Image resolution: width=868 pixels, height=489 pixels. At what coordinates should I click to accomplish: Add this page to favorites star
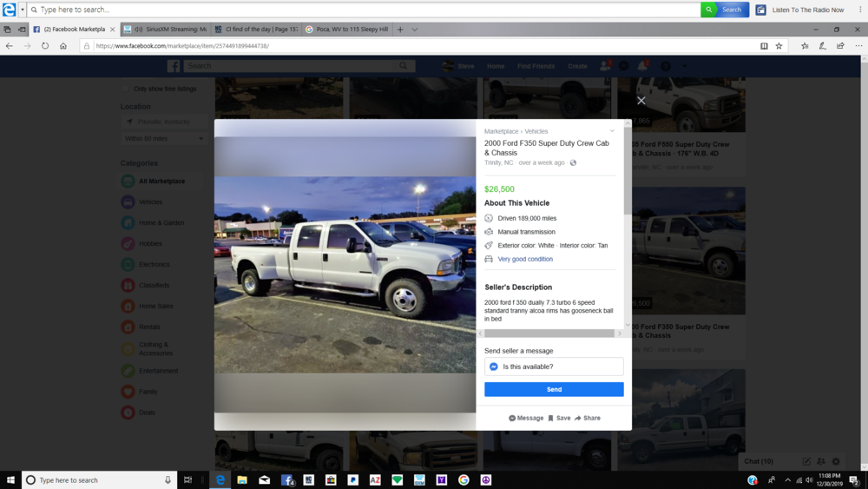point(779,46)
